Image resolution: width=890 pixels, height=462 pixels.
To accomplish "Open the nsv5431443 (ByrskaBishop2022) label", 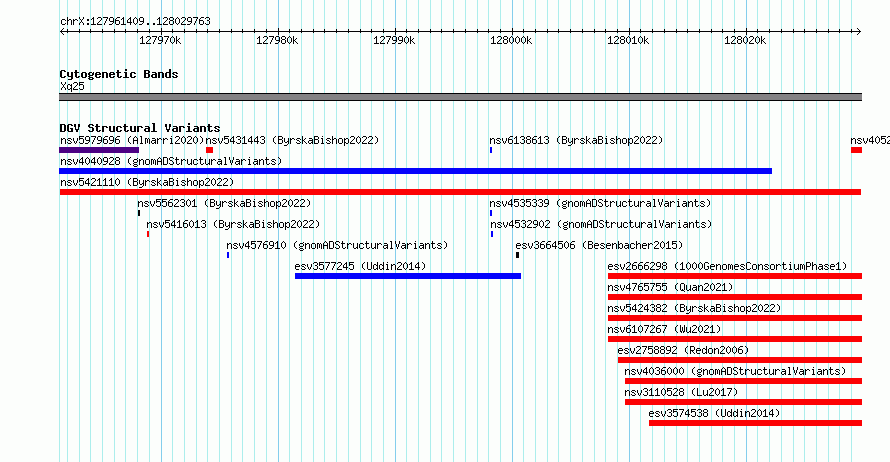I will pyautogui.click(x=292, y=140).
